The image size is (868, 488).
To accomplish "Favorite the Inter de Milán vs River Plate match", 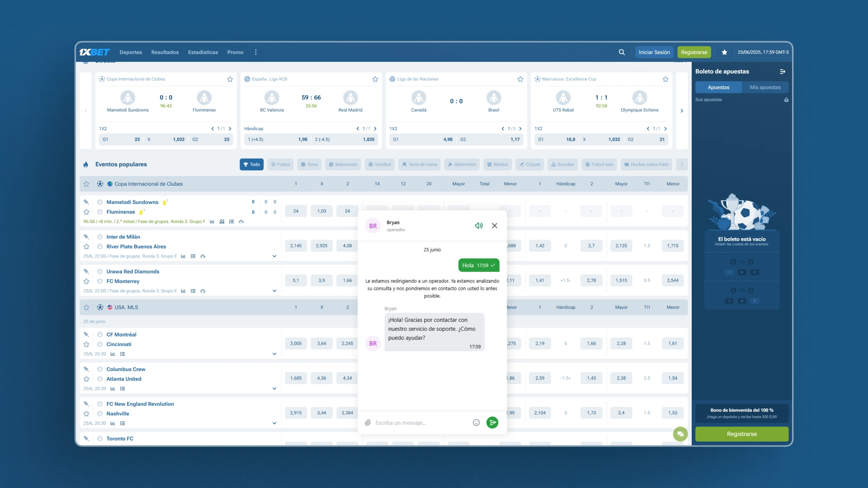I will (86, 247).
